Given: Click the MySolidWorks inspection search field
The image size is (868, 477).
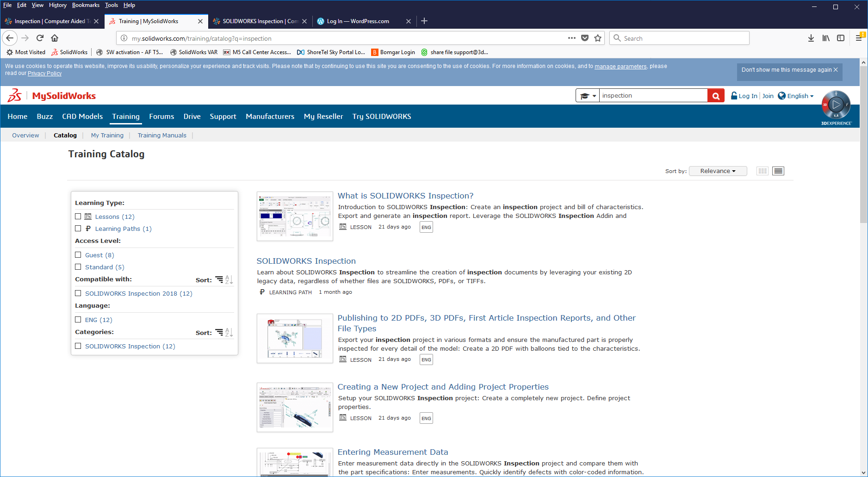Looking at the screenshot, I should pyautogui.click(x=653, y=96).
